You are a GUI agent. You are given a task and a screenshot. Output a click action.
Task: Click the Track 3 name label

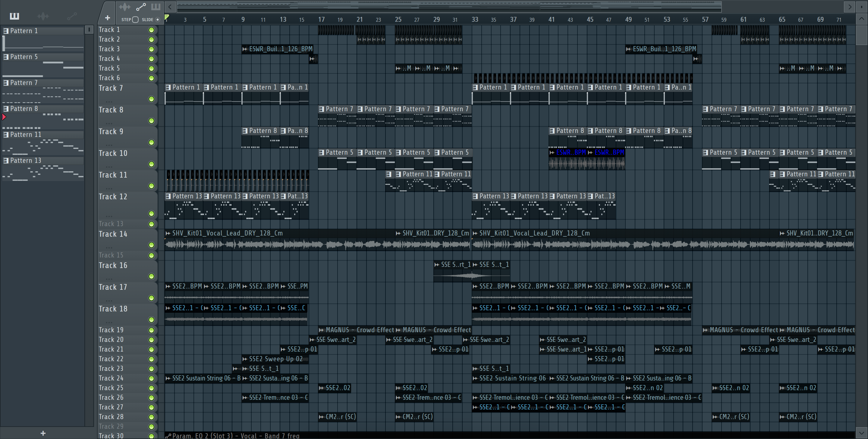109,49
